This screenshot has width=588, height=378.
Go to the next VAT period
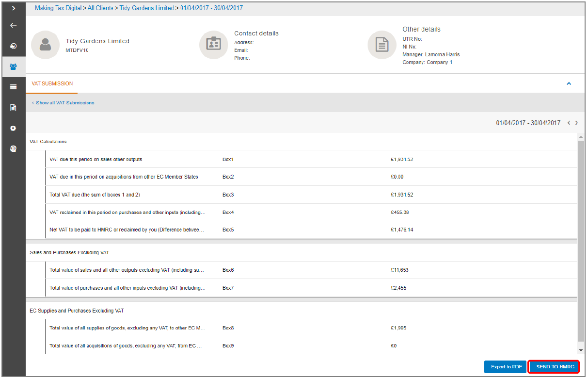pyautogui.click(x=576, y=123)
